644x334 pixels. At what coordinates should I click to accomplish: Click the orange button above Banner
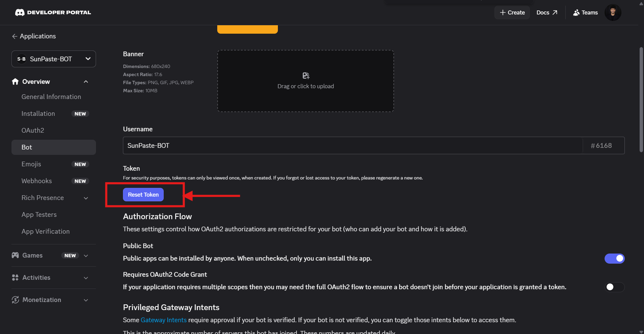coord(248,29)
